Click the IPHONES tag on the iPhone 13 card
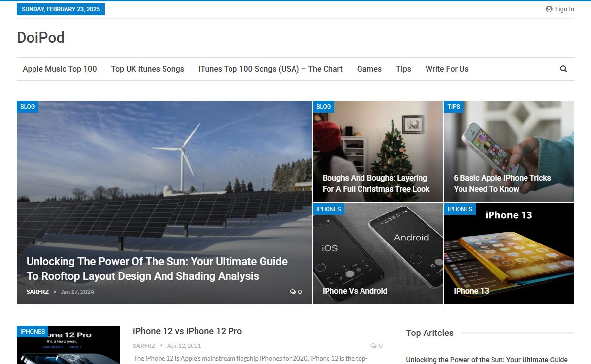 460,209
